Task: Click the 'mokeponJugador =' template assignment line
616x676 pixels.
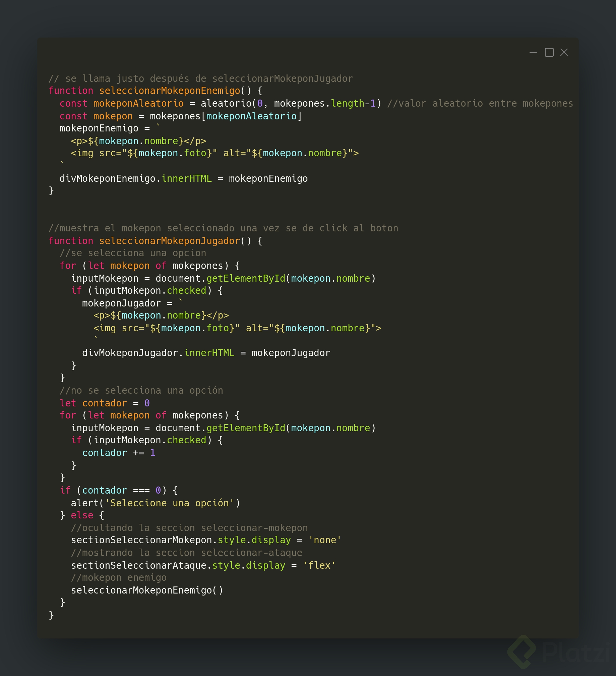Action: point(132,303)
